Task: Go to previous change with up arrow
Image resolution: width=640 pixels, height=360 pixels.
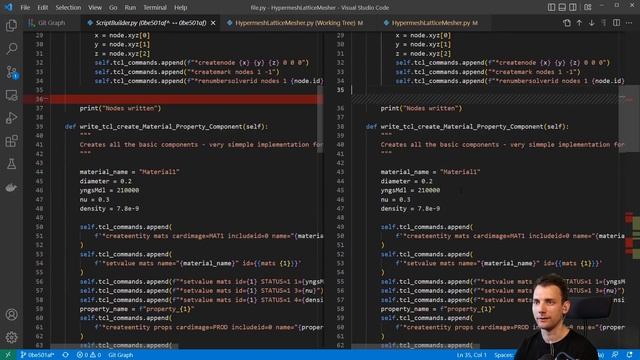Action: pyautogui.click(x=579, y=23)
